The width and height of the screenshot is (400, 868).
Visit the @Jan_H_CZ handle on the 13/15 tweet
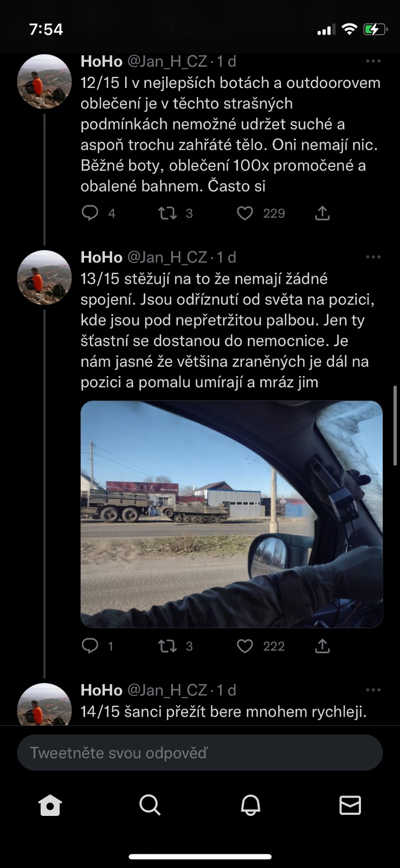[167, 257]
